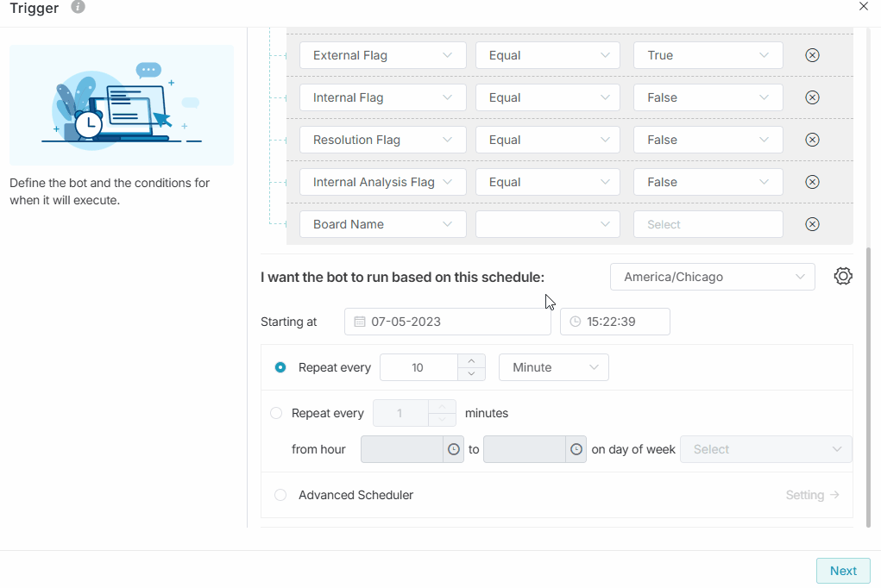Image resolution: width=881 pixels, height=588 pixels.
Task: Open Advanced Scheduler Setting link
Action: 812,495
